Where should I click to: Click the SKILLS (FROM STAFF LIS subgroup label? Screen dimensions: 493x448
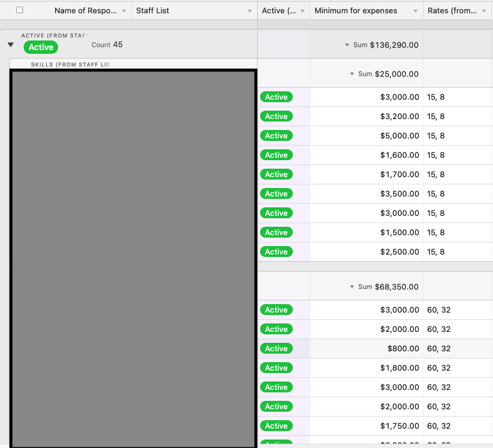click(70, 65)
